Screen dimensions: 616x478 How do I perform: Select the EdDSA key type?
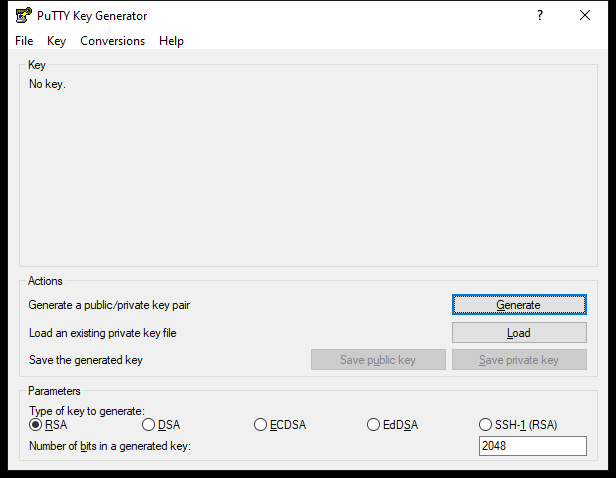pos(392,425)
